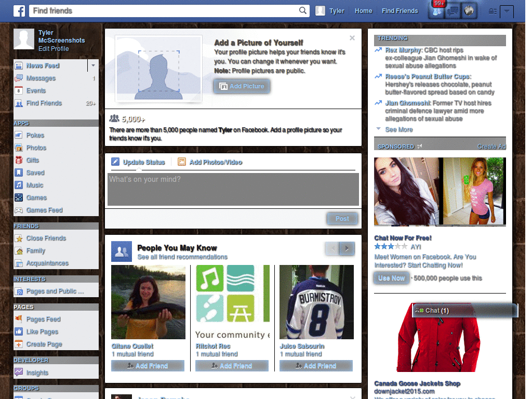Click See all friend recommendations link

tap(182, 257)
